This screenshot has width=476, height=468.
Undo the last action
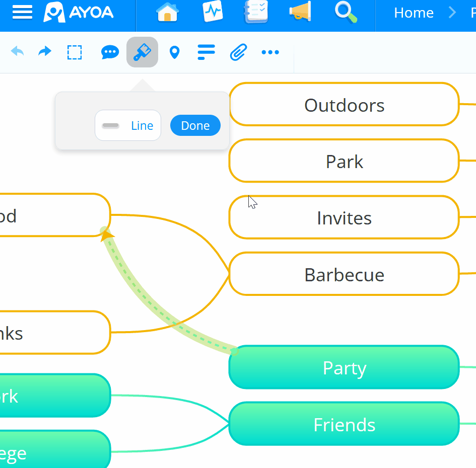pyautogui.click(x=17, y=52)
